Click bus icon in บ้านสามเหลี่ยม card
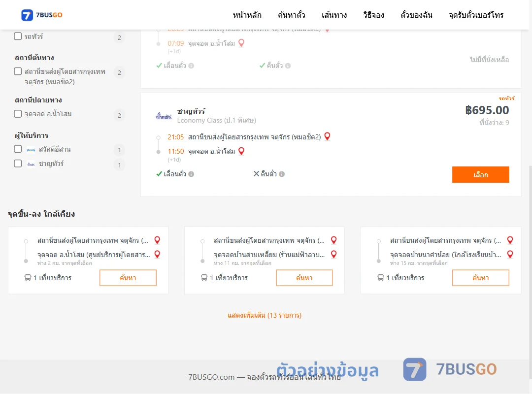Screen dimensions: 532x394 tap(204, 278)
